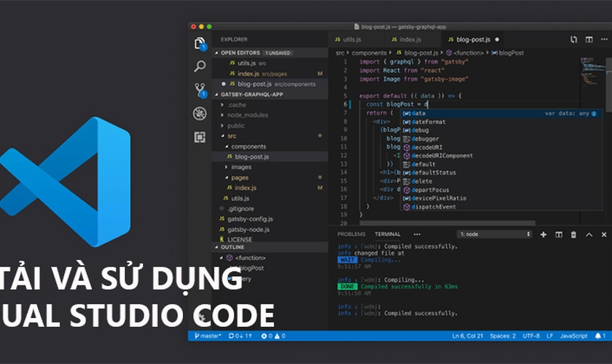Maximize terminal panel with the chevron-up icon
This screenshot has width=612, height=364.
(589, 234)
